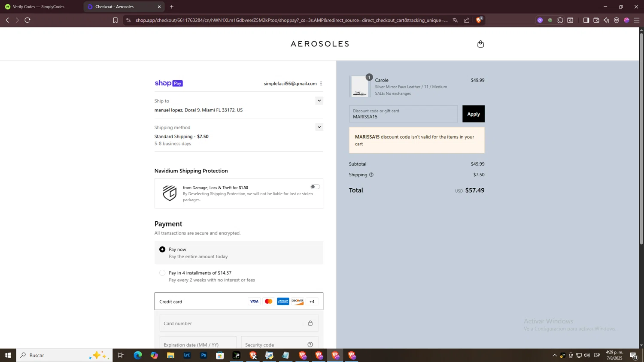Viewport: 644px width, 362px height.
Task: Open Leo AI sparkle icon
Action: click(606, 20)
